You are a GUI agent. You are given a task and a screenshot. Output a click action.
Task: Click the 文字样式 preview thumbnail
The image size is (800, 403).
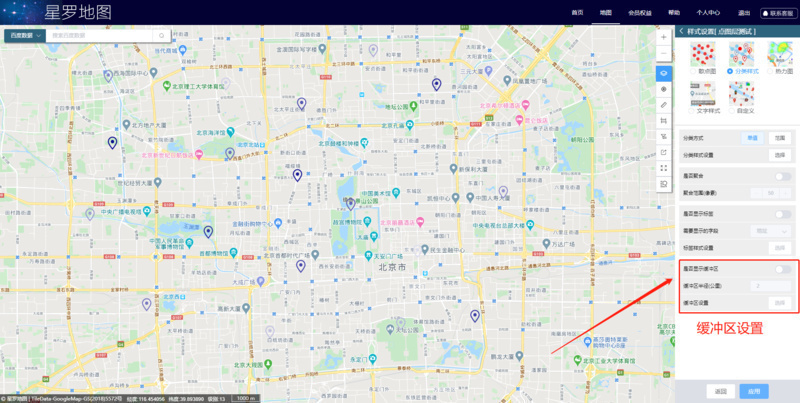pyautogui.click(x=703, y=93)
